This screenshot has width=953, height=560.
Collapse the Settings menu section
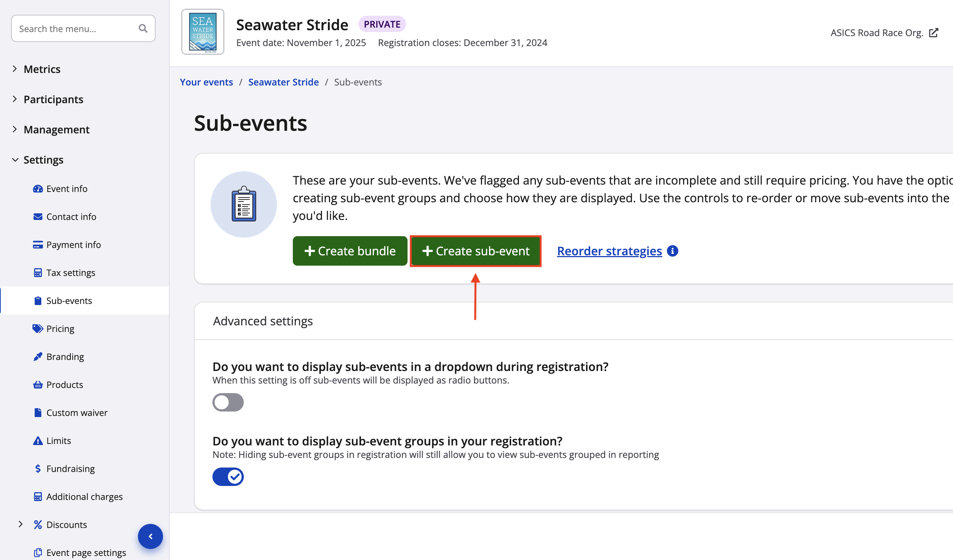point(15,160)
